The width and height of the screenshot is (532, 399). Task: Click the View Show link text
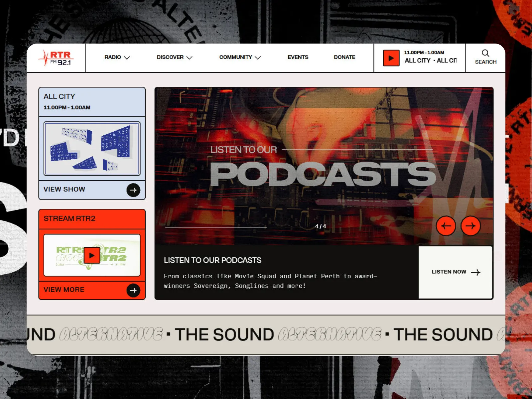pyautogui.click(x=64, y=189)
